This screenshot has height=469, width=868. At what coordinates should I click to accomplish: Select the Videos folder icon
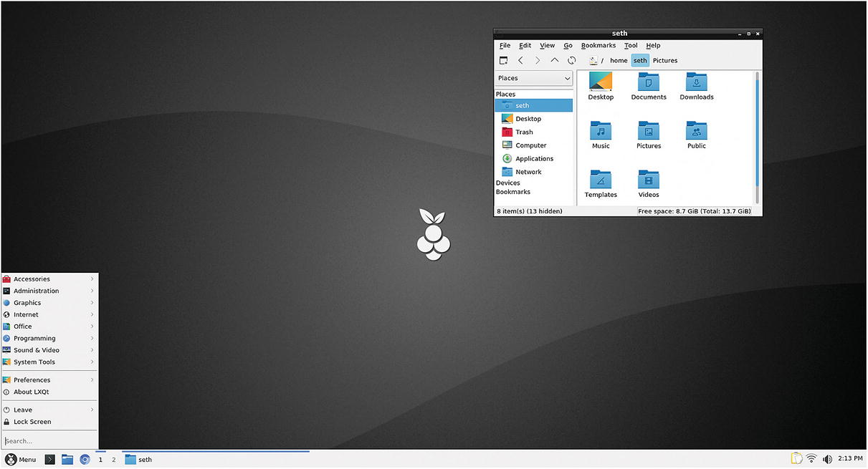649,184
